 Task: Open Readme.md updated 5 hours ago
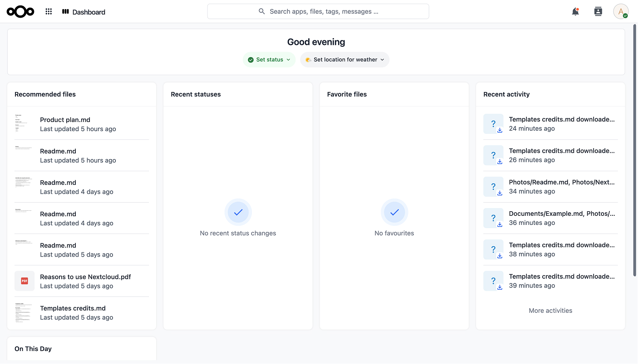pyautogui.click(x=82, y=155)
